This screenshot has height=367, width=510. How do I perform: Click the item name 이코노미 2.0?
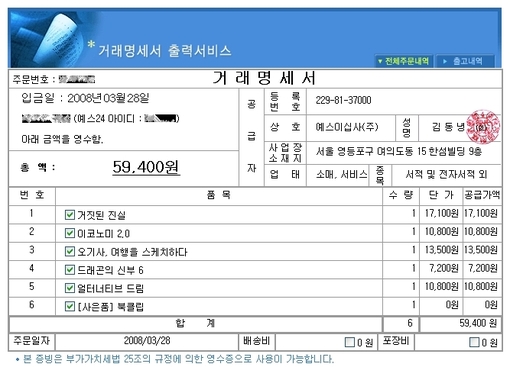(x=103, y=234)
